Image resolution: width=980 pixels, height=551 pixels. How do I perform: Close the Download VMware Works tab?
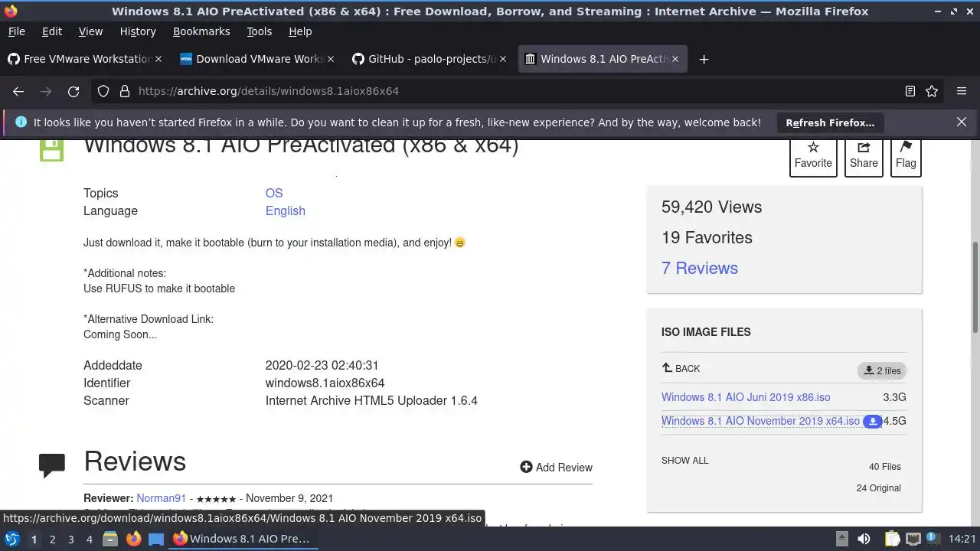tap(331, 59)
